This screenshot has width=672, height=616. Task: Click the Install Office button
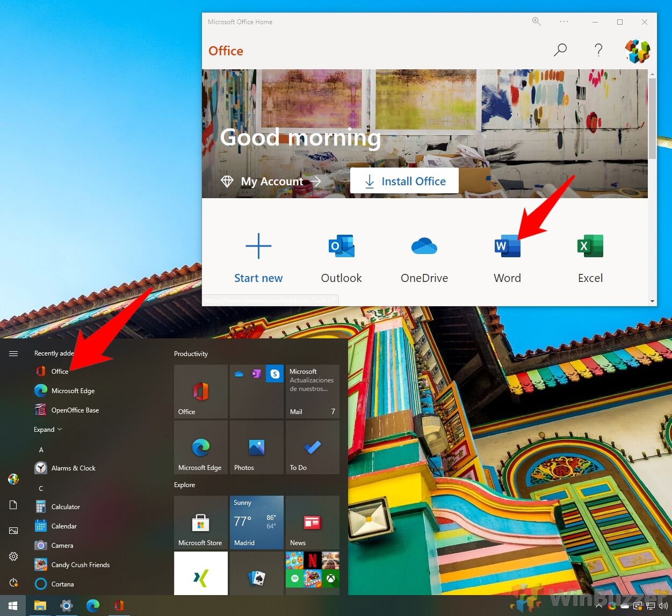pos(404,180)
